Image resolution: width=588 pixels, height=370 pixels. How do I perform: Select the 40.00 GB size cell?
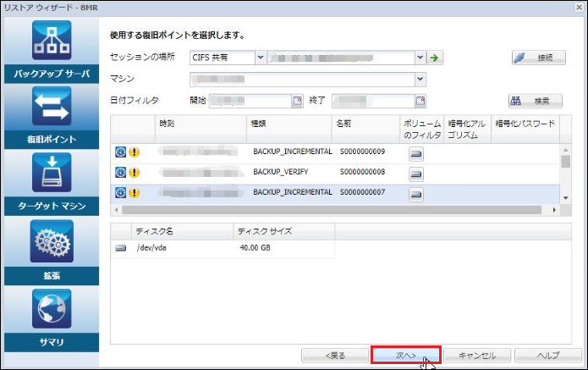pos(255,248)
